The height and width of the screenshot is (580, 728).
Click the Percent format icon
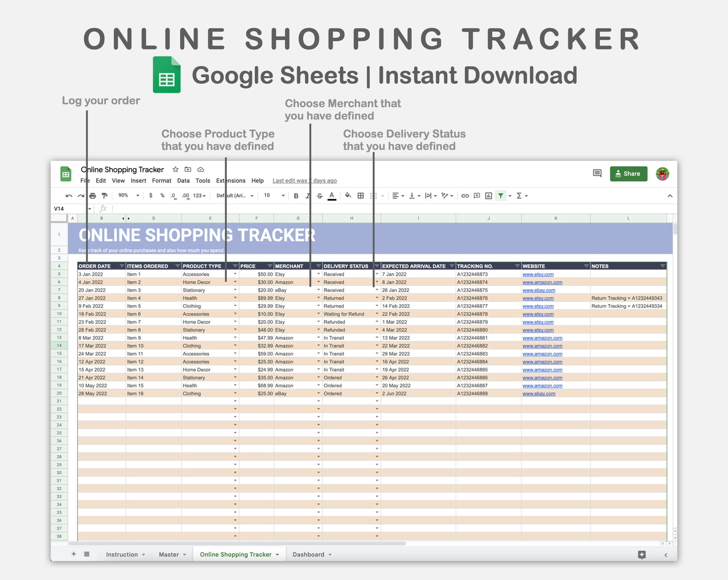coord(162,196)
